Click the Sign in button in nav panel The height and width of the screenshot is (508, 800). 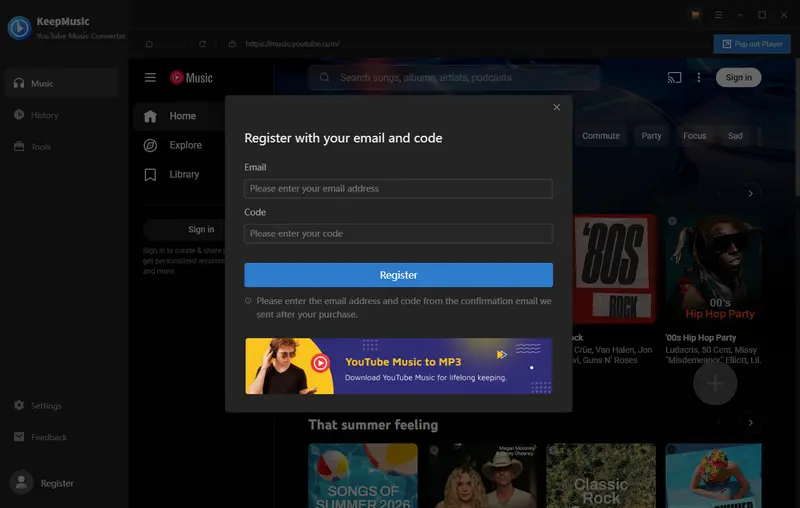[186, 230]
